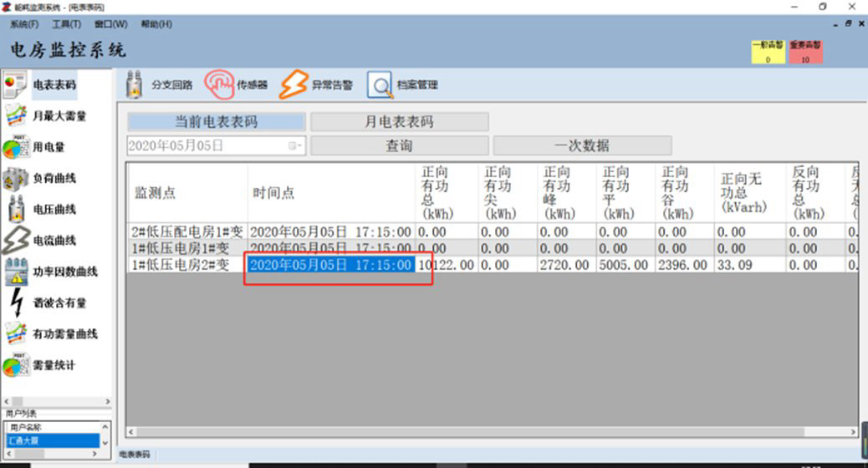The height and width of the screenshot is (468, 868).
Task: Click the 正向有功峰(kWh) column header
Action: tap(567, 193)
